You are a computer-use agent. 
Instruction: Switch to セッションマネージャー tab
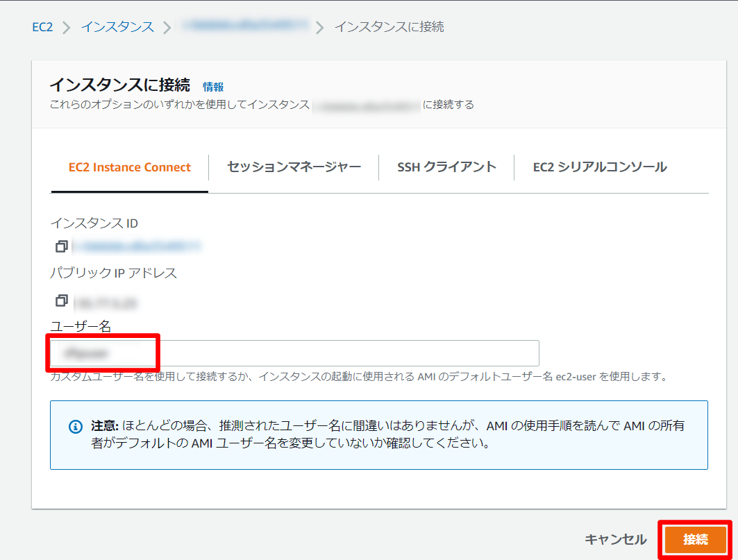point(294,167)
